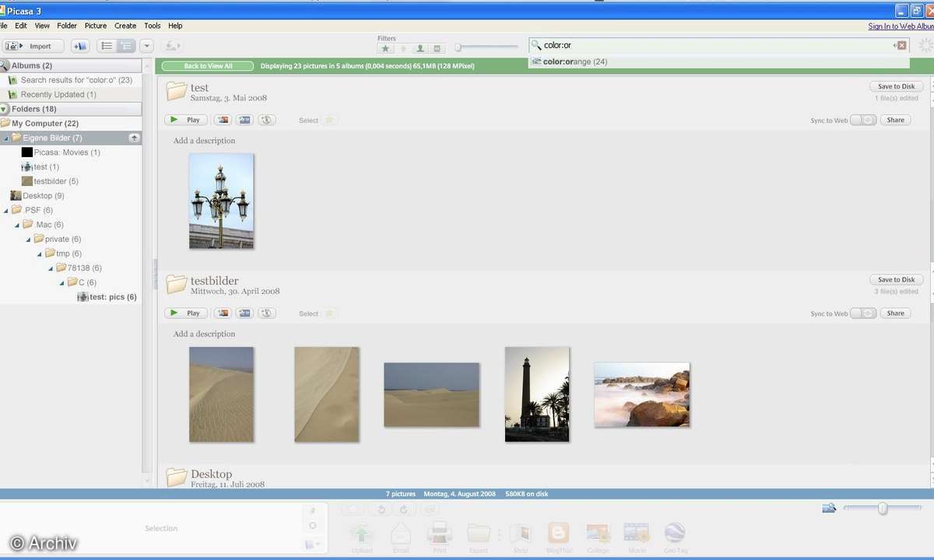The image size is (934, 560).
Task: Open the Tools menu
Action: pos(153,26)
